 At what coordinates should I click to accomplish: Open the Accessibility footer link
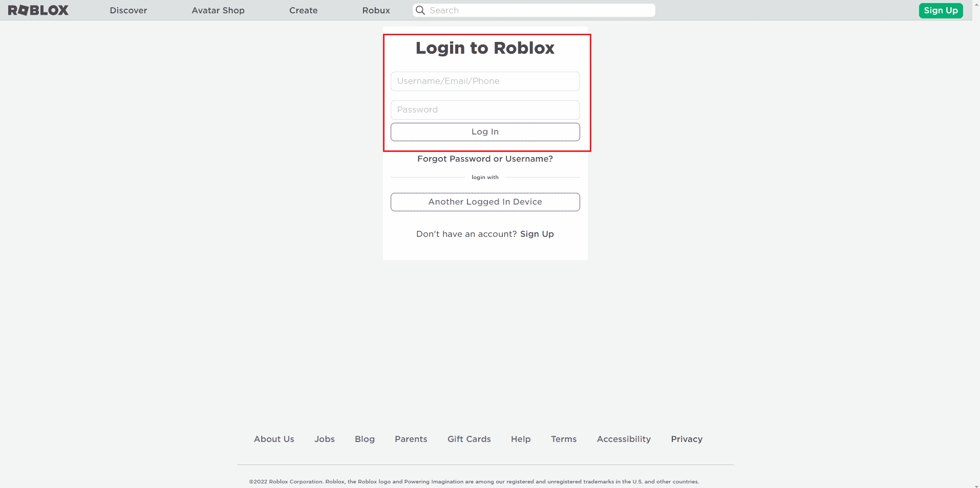[624, 439]
